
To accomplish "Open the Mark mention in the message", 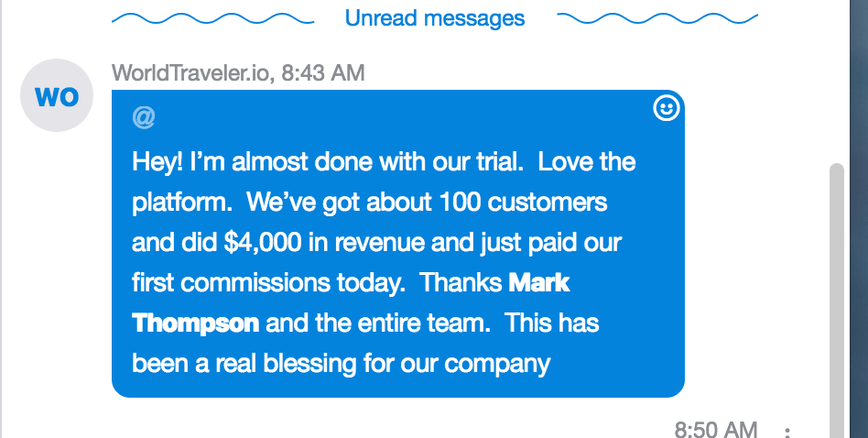I will click(x=538, y=283).
